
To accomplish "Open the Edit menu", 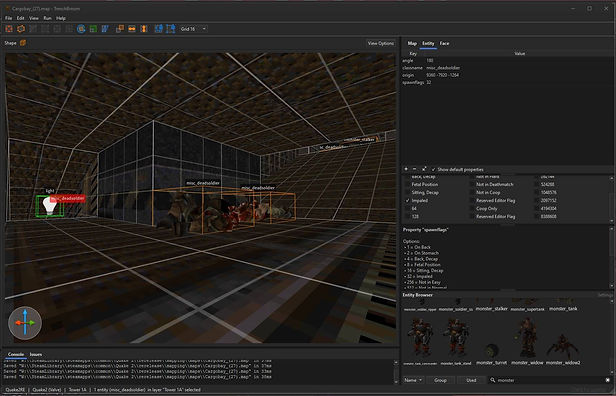I will pos(20,18).
